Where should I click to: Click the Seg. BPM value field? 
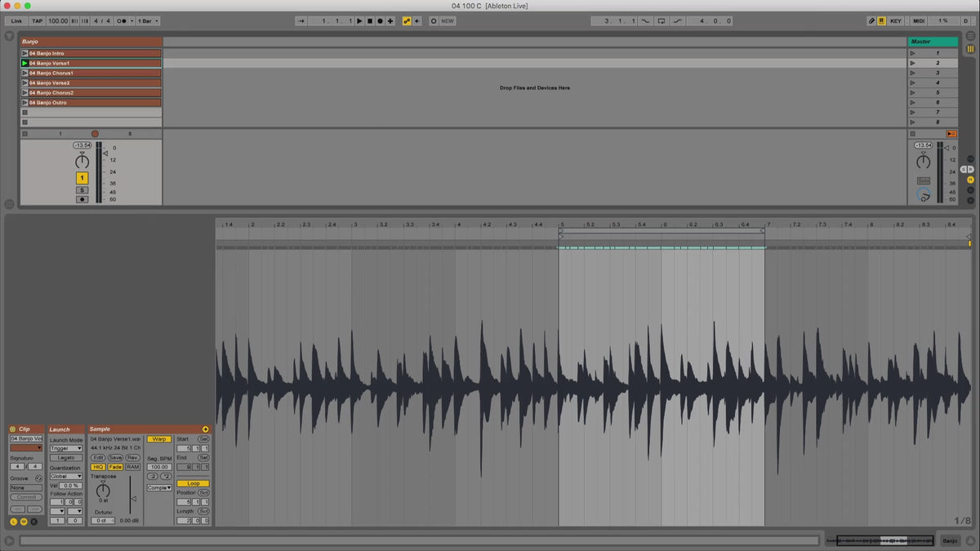(x=159, y=467)
